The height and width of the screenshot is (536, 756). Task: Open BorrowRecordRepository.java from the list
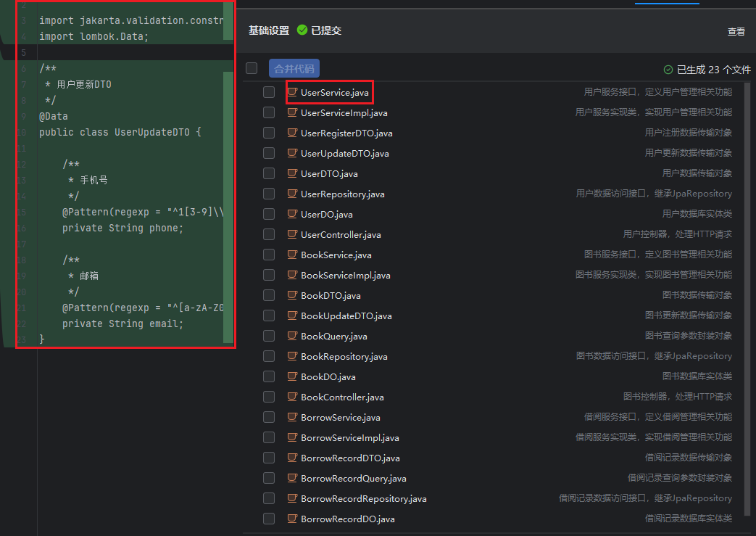click(363, 498)
